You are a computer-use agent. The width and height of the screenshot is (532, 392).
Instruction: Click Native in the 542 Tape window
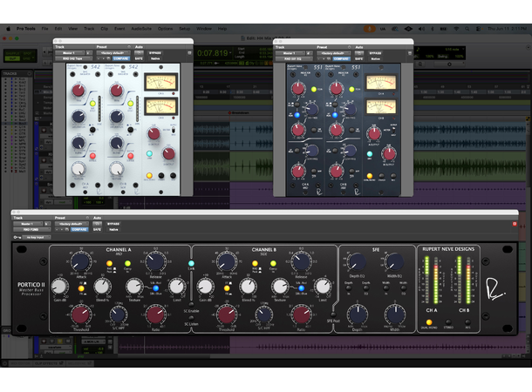pyautogui.click(x=155, y=58)
